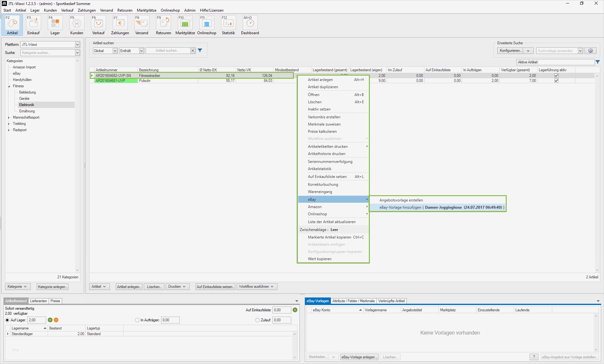Open the Marktplätze toolbar icon
The width and height of the screenshot is (604, 364).
point(185,24)
